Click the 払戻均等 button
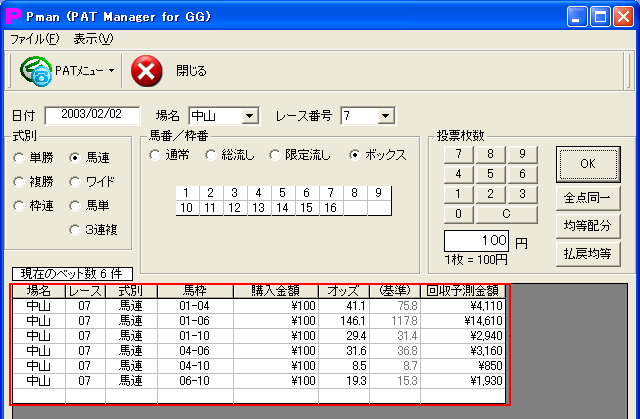The image size is (640, 419). (x=587, y=253)
